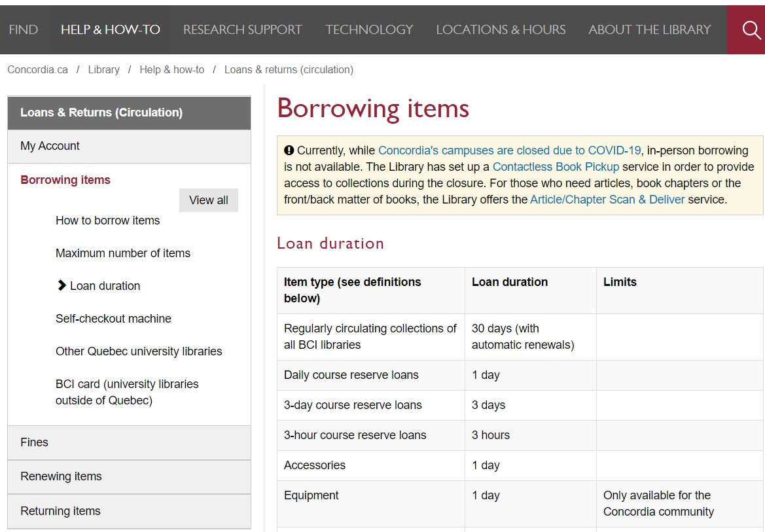This screenshot has height=532, width=765.
Task: Open My Account in sidebar
Action: pyautogui.click(x=130, y=146)
